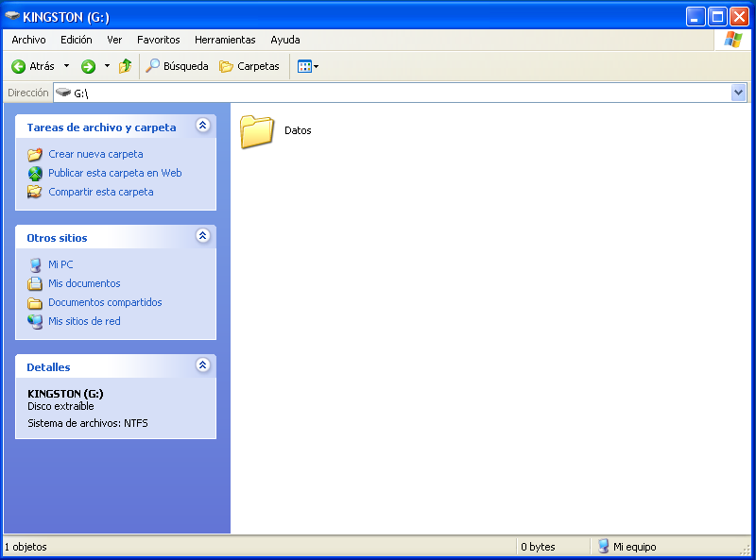The height and width of the screenshot is (560, 756).
Task: Collapse Tareas de archivo y carpeta panel
Action: 203,126
